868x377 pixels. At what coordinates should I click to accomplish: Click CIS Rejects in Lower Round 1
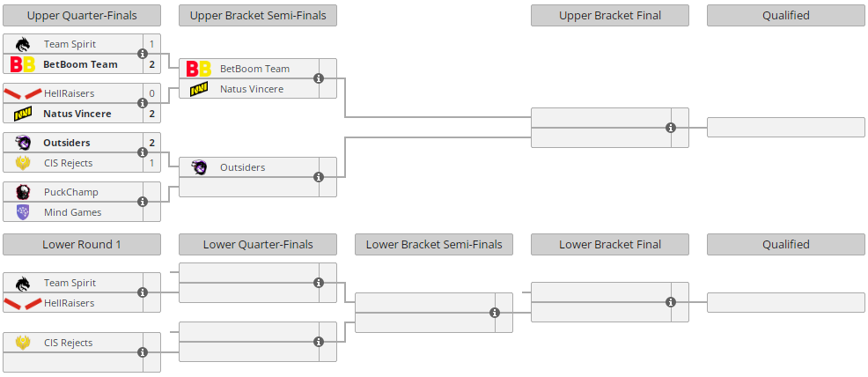68,343
